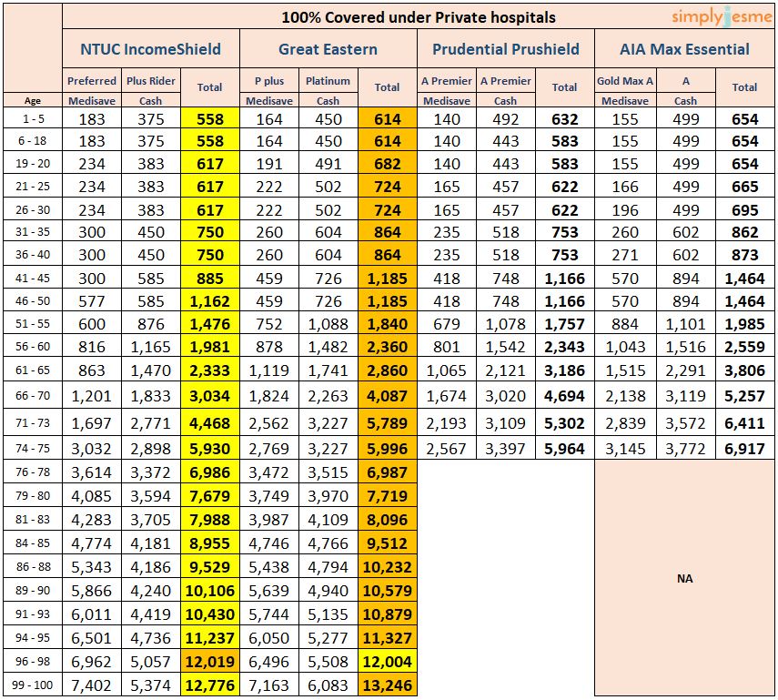
Task: Click the Great Eastern total '2,860'
Action: pyautogui.click(x=388, y=370)
